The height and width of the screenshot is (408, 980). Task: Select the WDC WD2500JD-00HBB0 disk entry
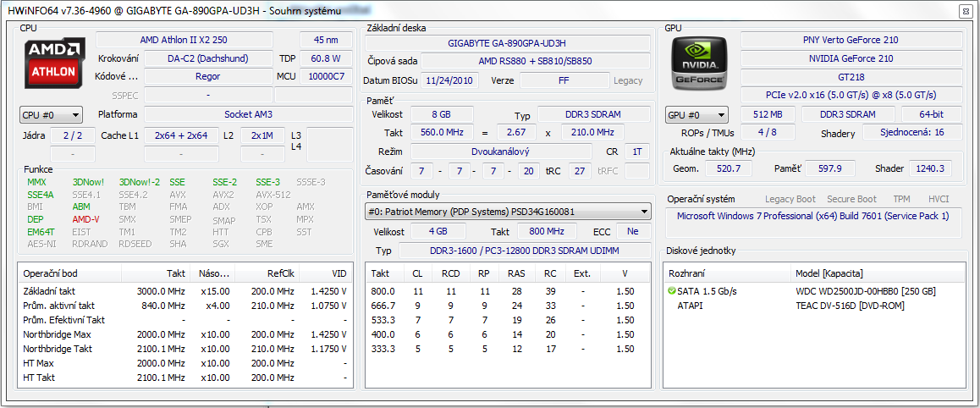click(x=865, y=291)
